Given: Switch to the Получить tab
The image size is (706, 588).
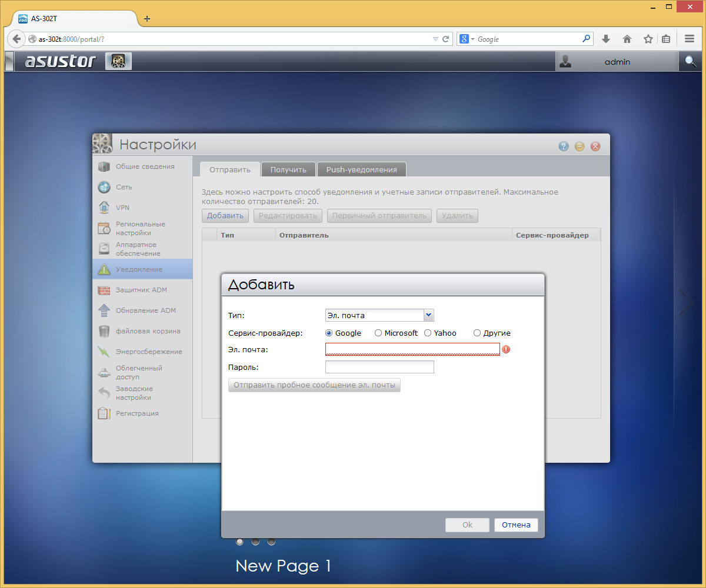Looking at the screenshot, I should click(288, 169).
